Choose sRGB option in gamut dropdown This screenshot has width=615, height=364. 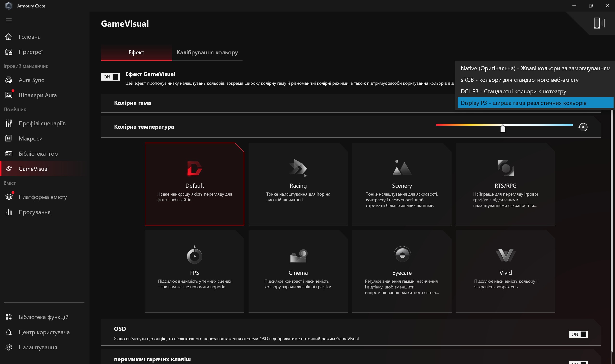pyautogui.click(x=519, y=80)
